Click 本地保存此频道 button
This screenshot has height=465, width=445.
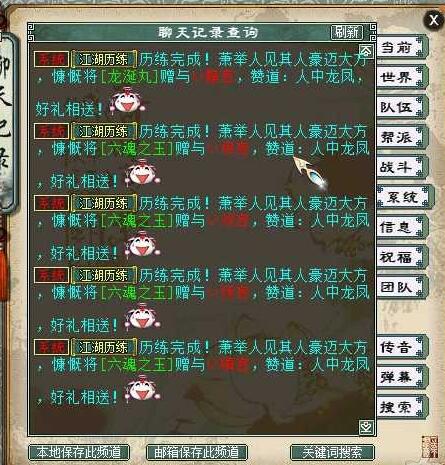tap(79, 452)
